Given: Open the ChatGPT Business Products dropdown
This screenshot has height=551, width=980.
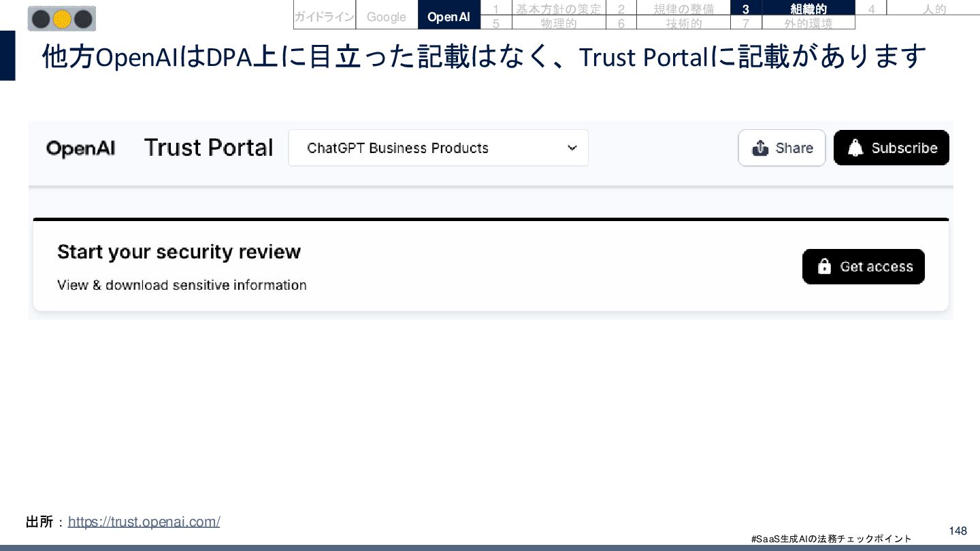Looking at the screenshot, I should coord(438,148).
